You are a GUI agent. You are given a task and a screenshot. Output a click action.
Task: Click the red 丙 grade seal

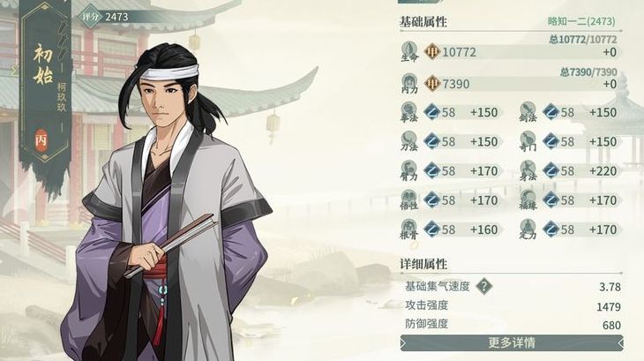[41, 140]
